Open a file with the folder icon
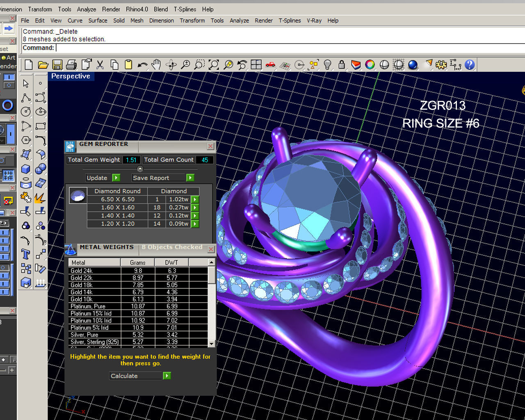The image size is (525, 420). coord(43,64)
